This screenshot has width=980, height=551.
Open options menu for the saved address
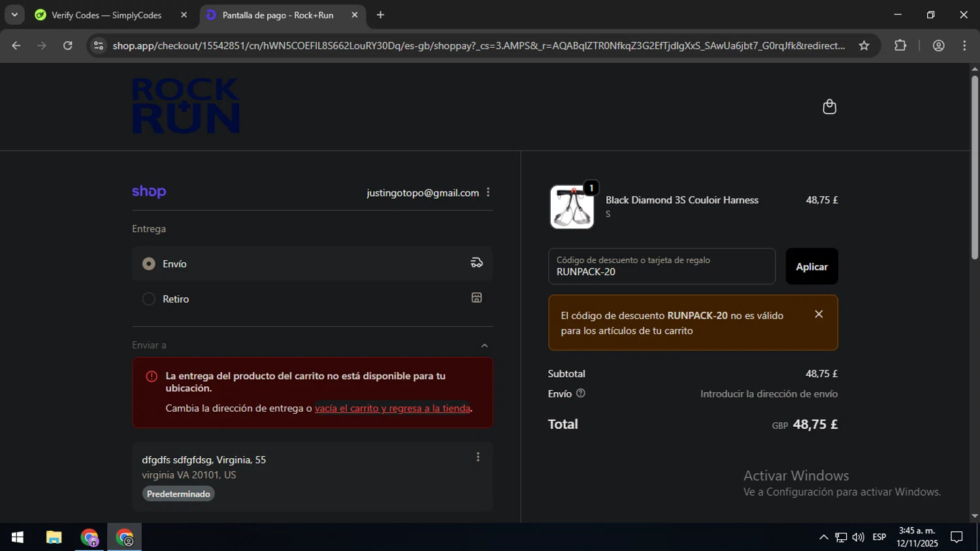(x=478, y=457)
